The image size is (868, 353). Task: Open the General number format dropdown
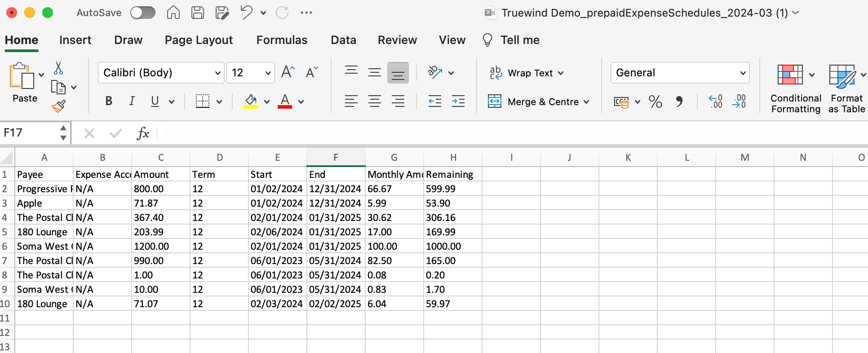tap(680, 73)
